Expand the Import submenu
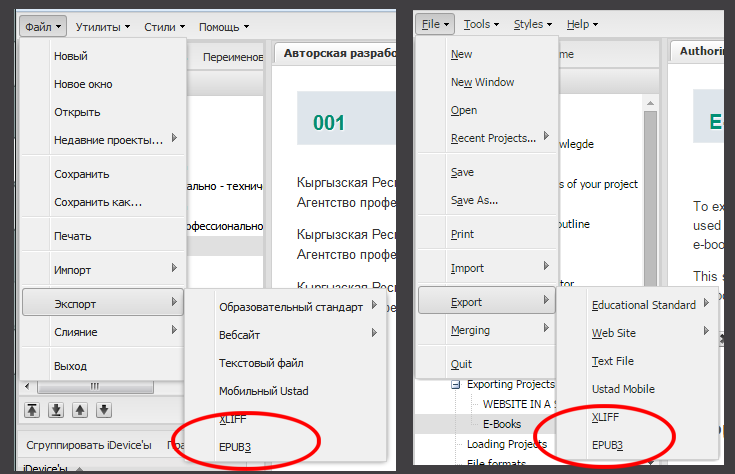This screenshot has width=735, height=474. (x=487, y=268)
